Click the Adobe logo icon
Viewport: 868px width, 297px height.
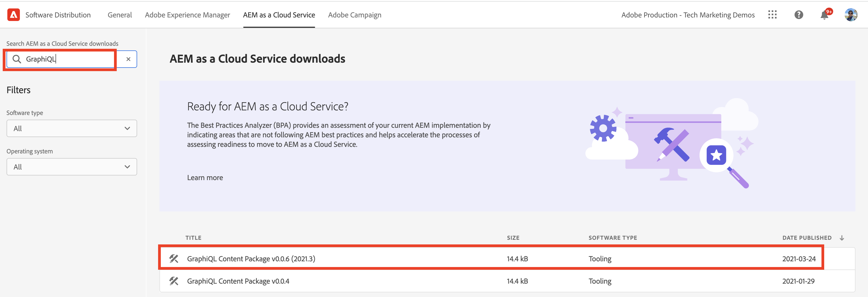(14, 15)
